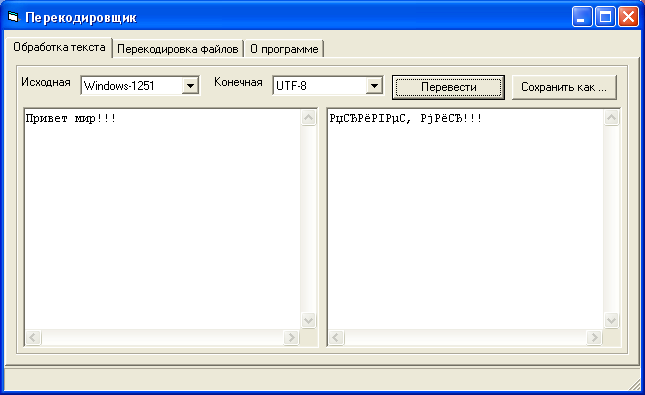Click down arrow of right pane vertical scrollbar
This screenshot has height=395, width=645.
pyautogui.click(x=612, y=320)
